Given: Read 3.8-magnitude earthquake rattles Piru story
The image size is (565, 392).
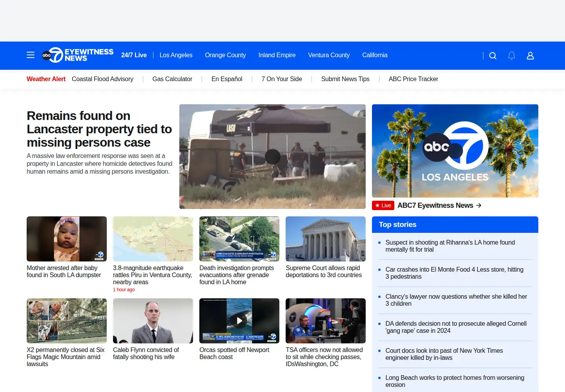Looking at the screenshot, I should (153, 275).
